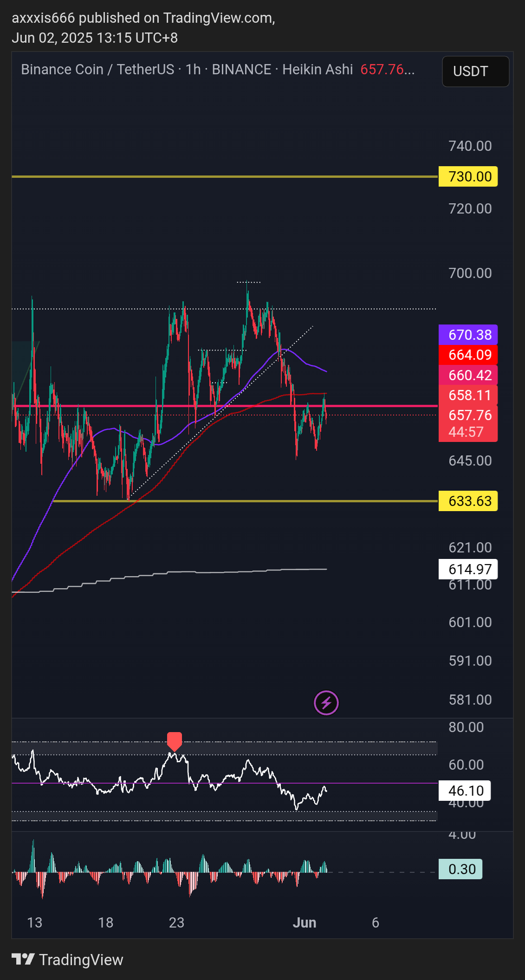This screenshot has width=525, height=980.
Task: Click the 601.00 price scale label
Action: [470, 622]
